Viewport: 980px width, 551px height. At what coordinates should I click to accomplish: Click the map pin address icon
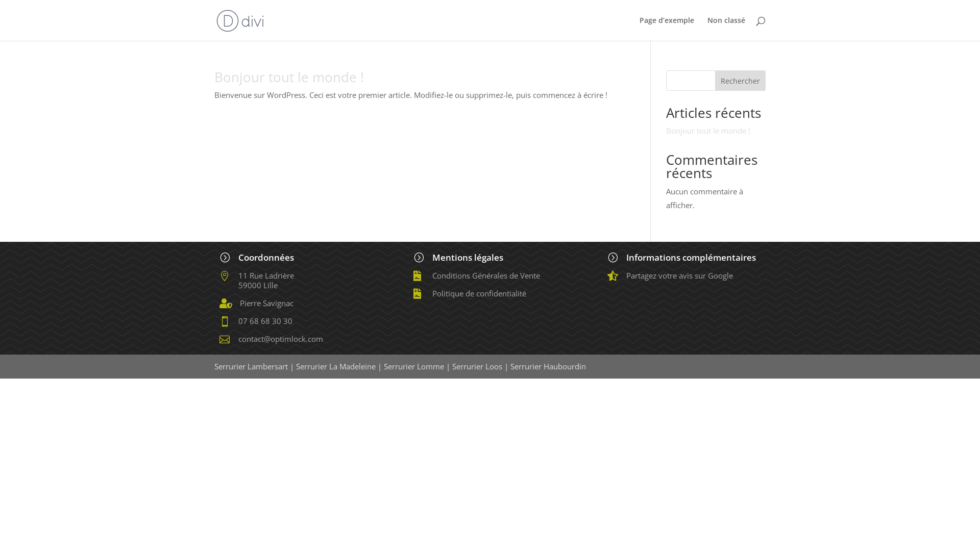[x=225, y=276]
